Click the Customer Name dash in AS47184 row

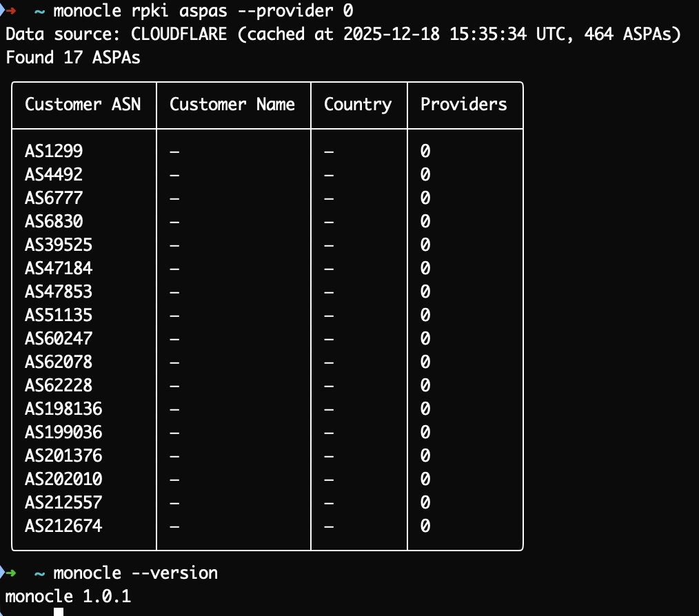pos(175,269)
